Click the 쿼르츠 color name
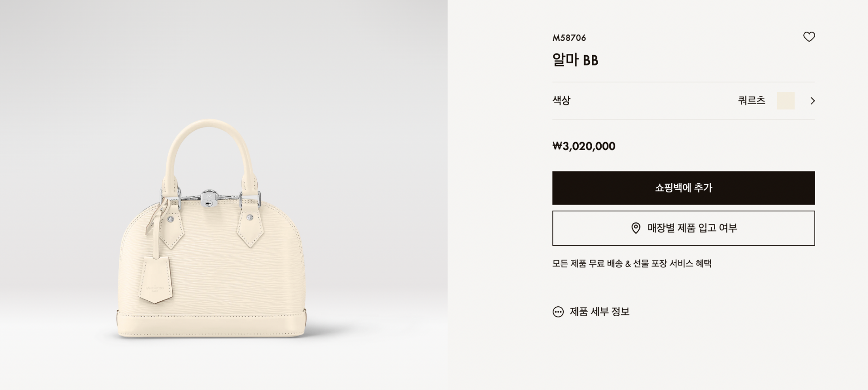The height and width of the screenshot is (390, 868). coord(751,100)
